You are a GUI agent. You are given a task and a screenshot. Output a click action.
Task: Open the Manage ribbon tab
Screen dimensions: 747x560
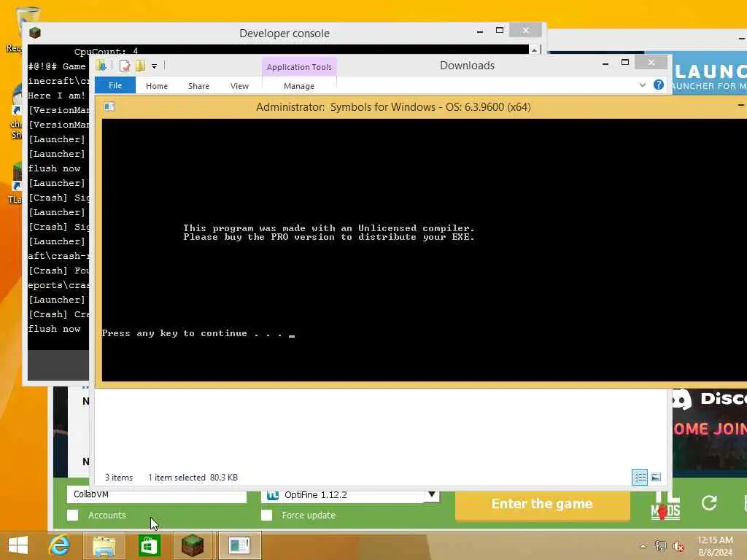pos(299,86)
